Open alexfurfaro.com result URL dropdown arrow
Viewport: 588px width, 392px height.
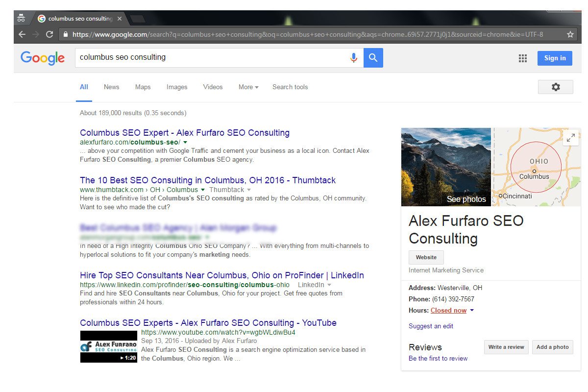pos(185,142)
